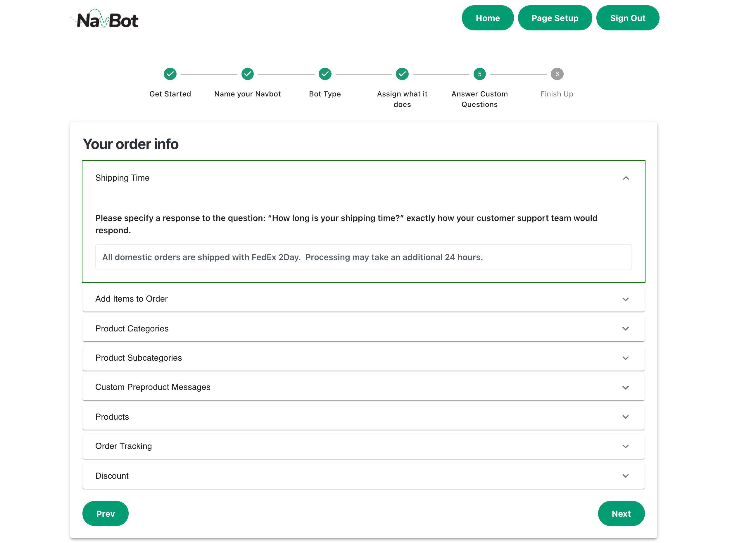Image resolution: width=756 pixels, height=543 pixels.
Task: Click the Next button
Action: [621, 513]
